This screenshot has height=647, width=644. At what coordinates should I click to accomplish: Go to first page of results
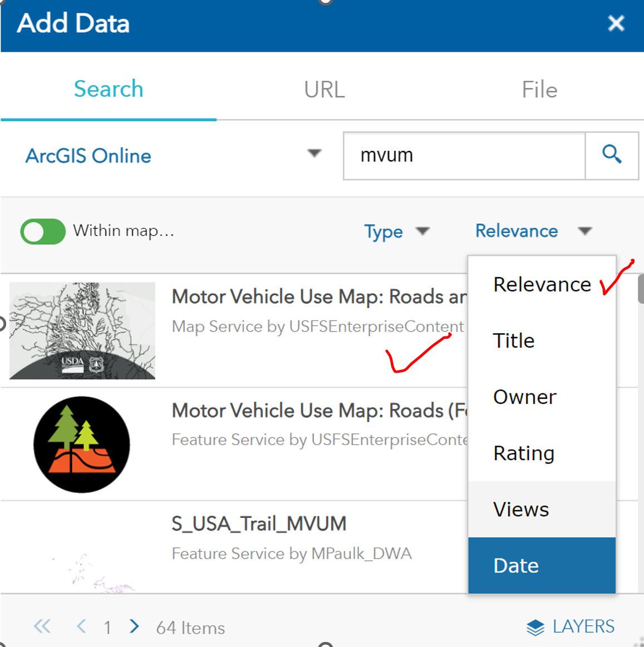pyautogui.click(x=42, y=627)
